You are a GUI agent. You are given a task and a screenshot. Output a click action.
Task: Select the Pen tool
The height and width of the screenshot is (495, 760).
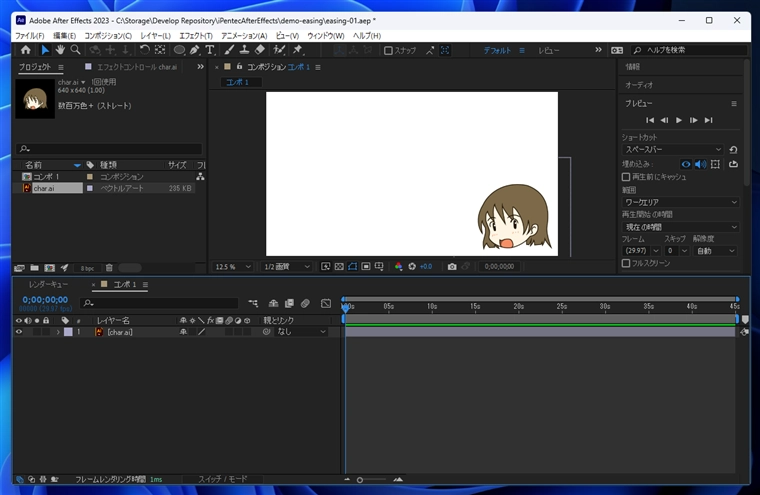[194, 50]
